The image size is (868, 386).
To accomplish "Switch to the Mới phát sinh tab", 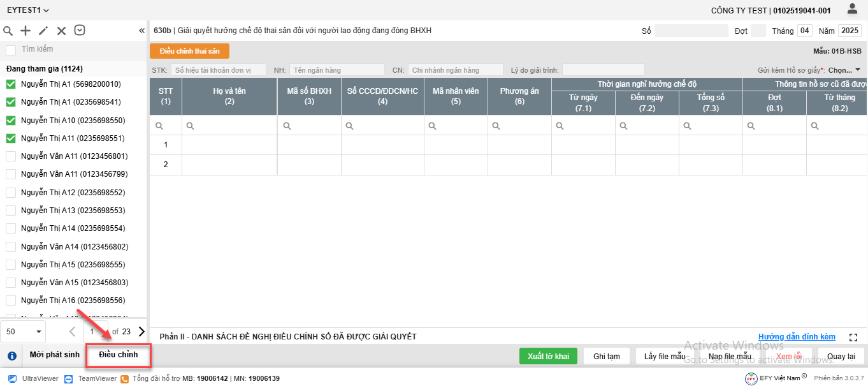I will click(x=55, y=355).
